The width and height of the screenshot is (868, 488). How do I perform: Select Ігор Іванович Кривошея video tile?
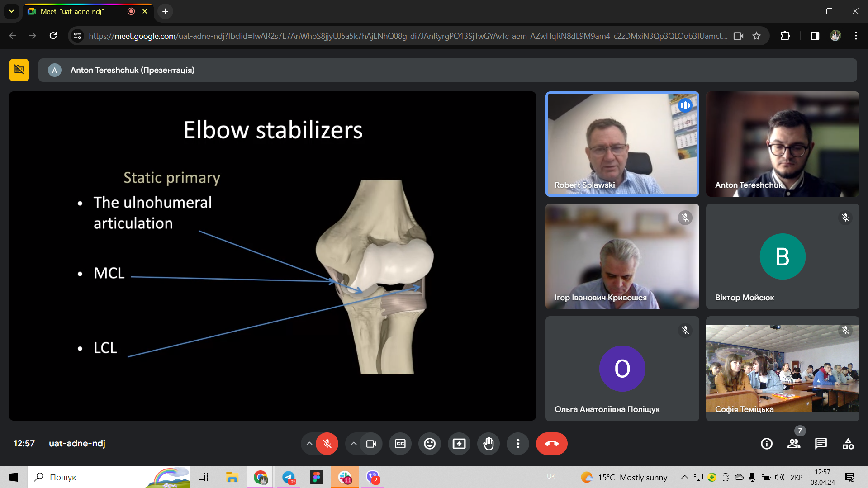(622, 256)
